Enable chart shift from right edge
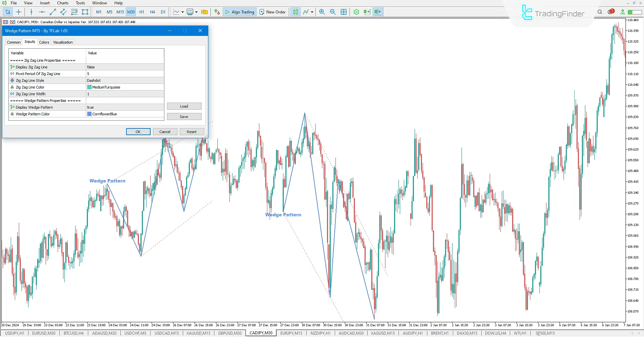 377,12
